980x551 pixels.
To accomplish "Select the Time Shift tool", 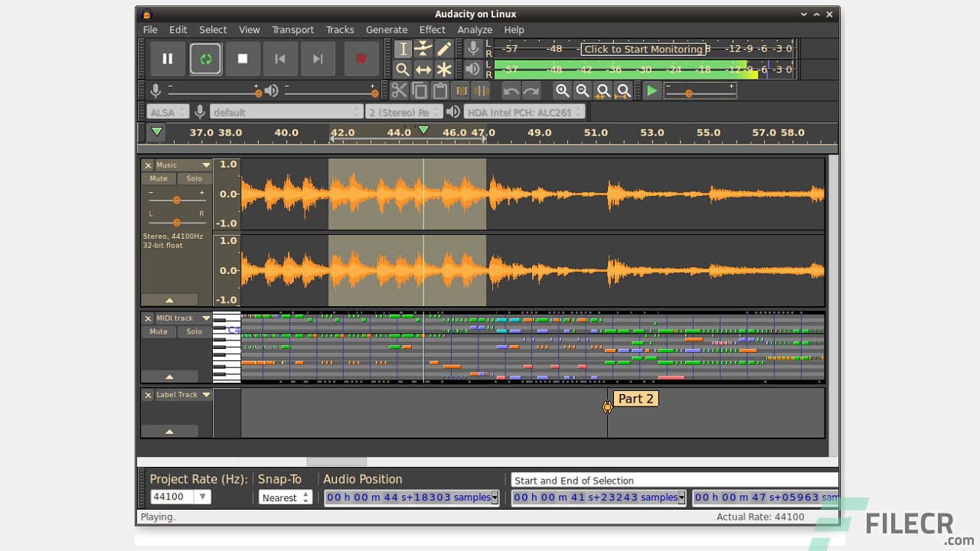I will [422, 69].
